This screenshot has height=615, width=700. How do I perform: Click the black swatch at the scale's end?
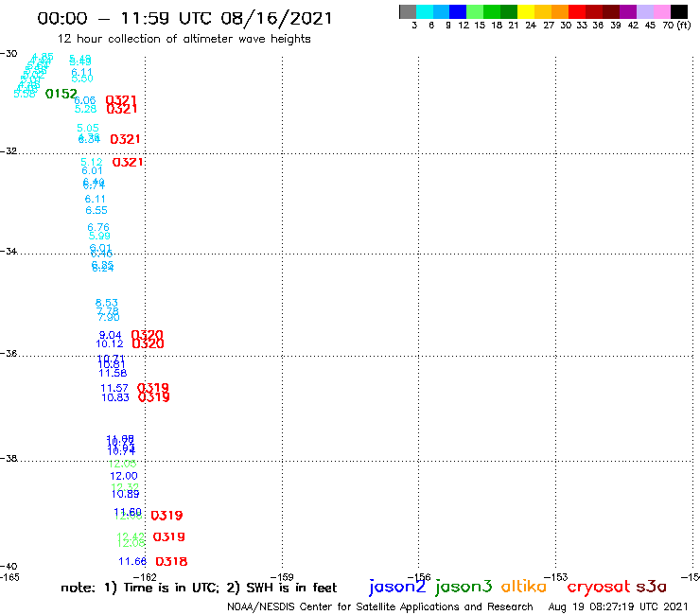[x=679, y=11]
